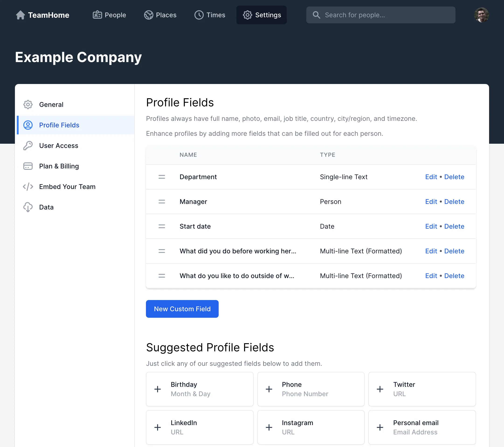Click the People ID card icon
The height and width of the screenshot is (447, 504).
(97, 15)
